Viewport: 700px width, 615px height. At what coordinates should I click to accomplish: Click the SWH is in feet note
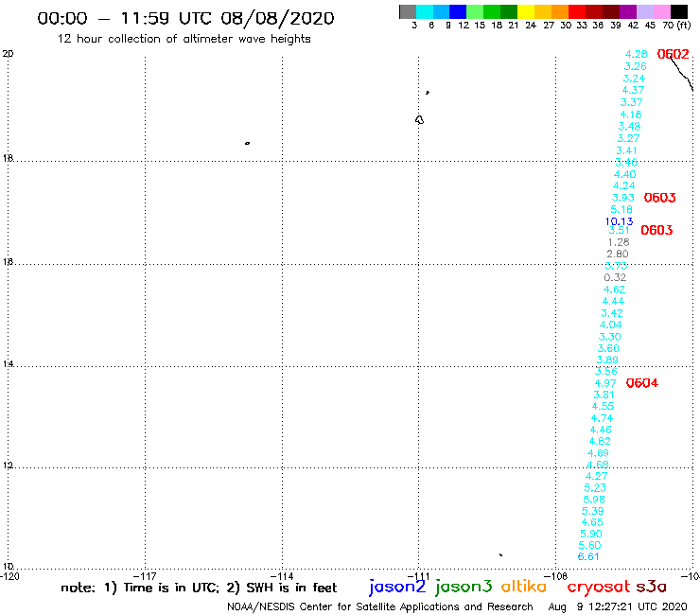click(x=281, y=588)
